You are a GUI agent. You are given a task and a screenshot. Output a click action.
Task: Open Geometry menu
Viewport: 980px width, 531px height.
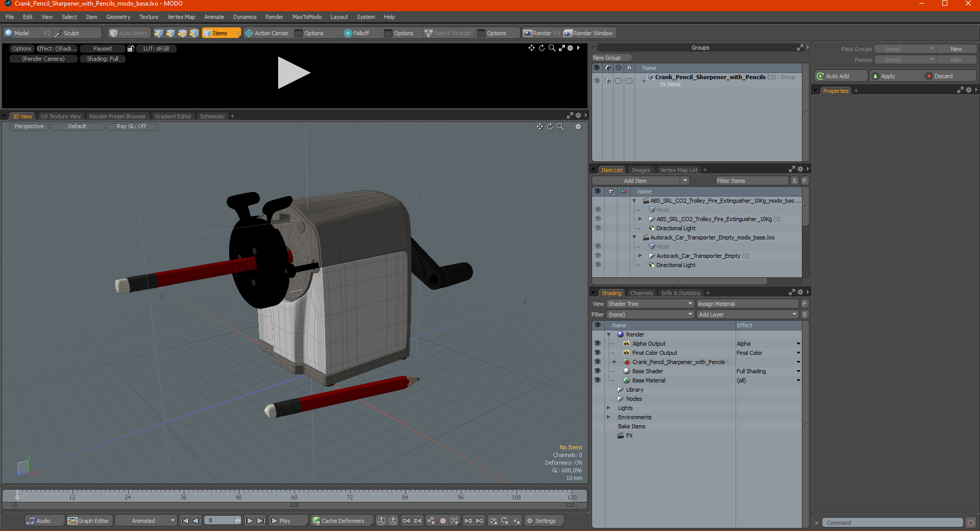(118, 17)
